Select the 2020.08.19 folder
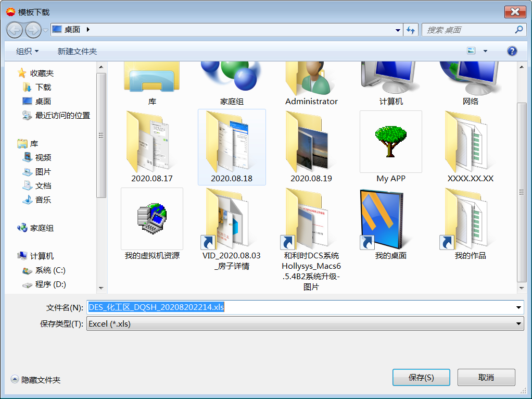The width and height of the screenshot is (532, 399). (x=311, y=147)
